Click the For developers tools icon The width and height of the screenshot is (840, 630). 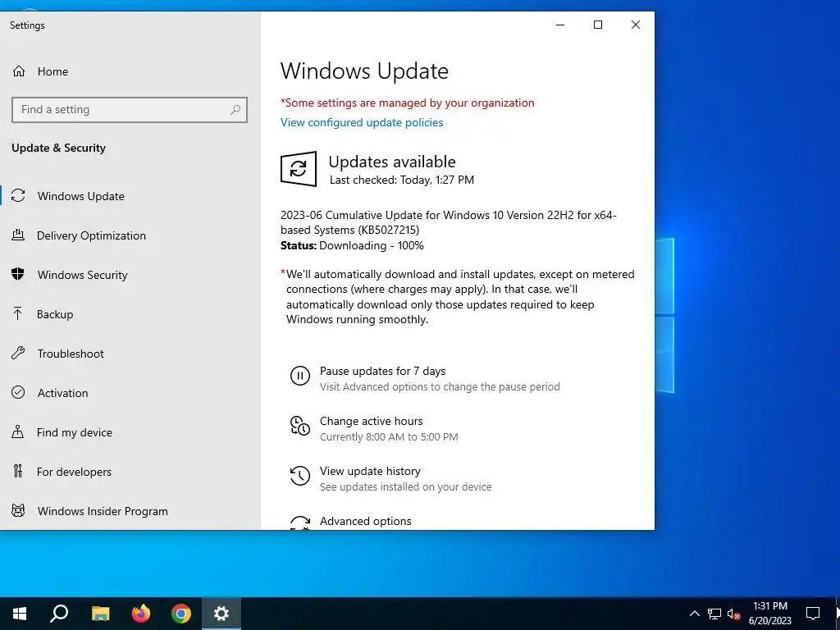click(x=18, y=471)
